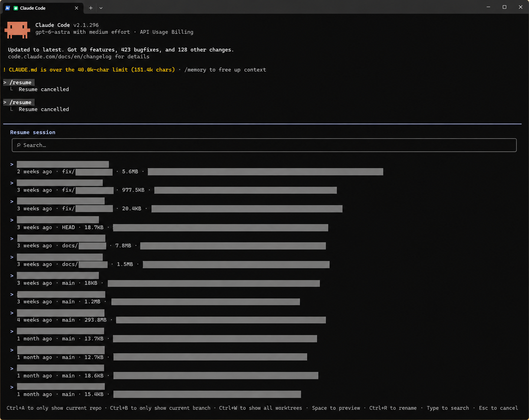This screenshot has height=420, width=529.
Task: Click the green icon on the Claude Code tab
Action: click(x=16, y=8)
